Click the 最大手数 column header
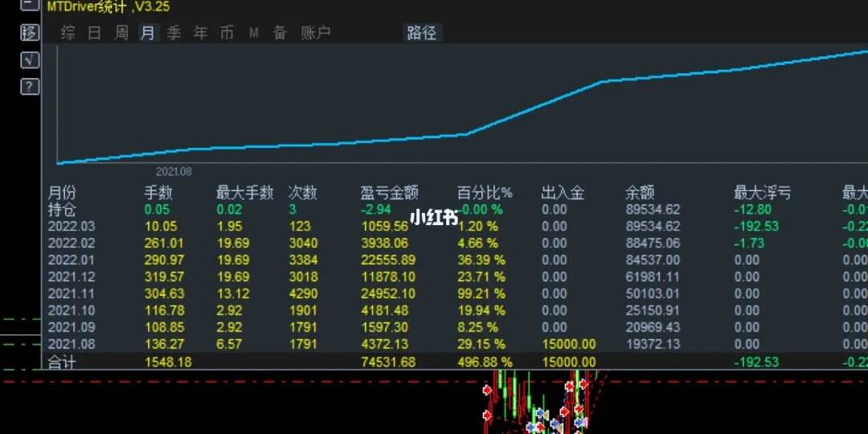Image resolution: width=868 pixels, height=434 pixels. tap(244, 193)
